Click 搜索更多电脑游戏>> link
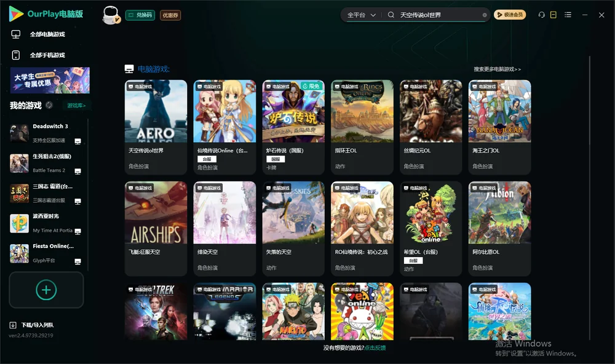The height and width of the screenshot is (364, 615). coord(497,69)
